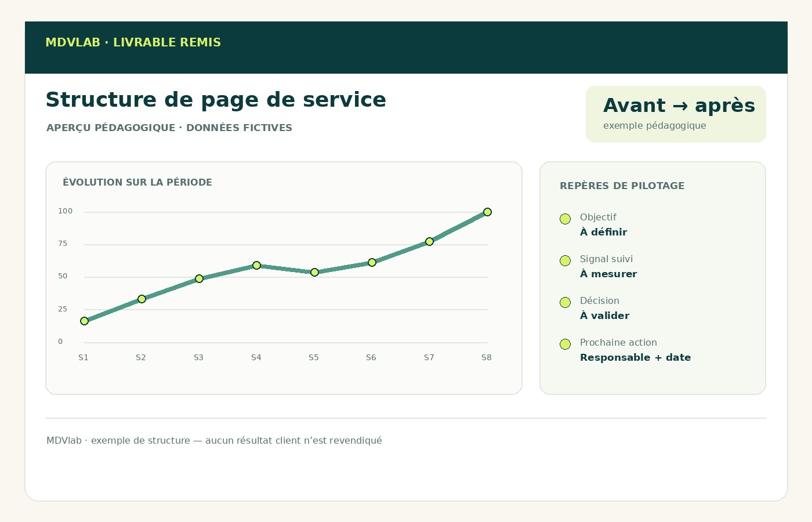
Task: Click the x-axis label S4
Action: click(x=256, y=357)
